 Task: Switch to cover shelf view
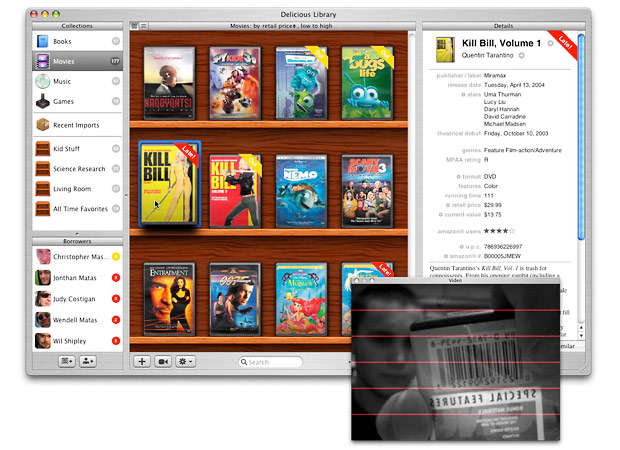click(x=135, y=25)
